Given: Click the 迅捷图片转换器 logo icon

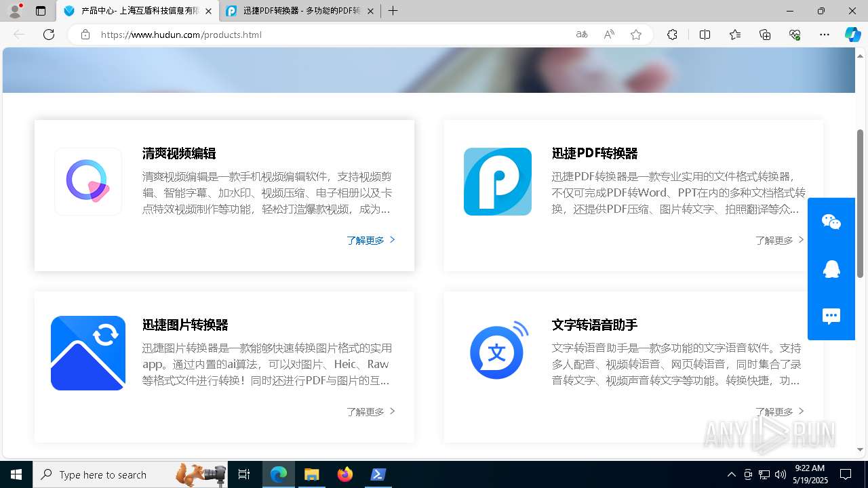Looking at the screenshot, I should coord(88,353).
